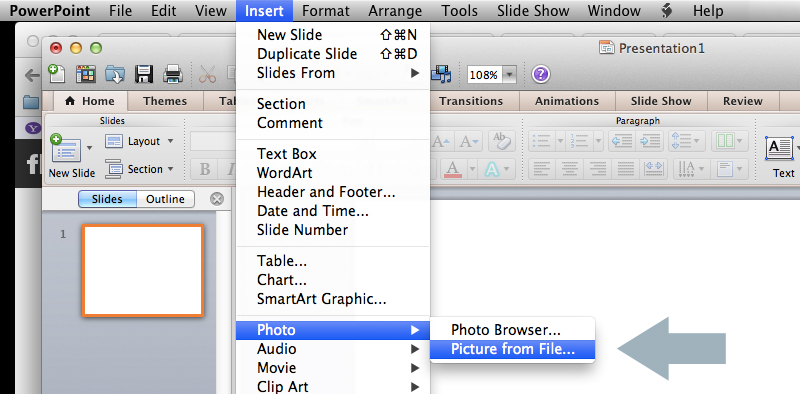Click the Presentation1 document title icon

(607, 48)
